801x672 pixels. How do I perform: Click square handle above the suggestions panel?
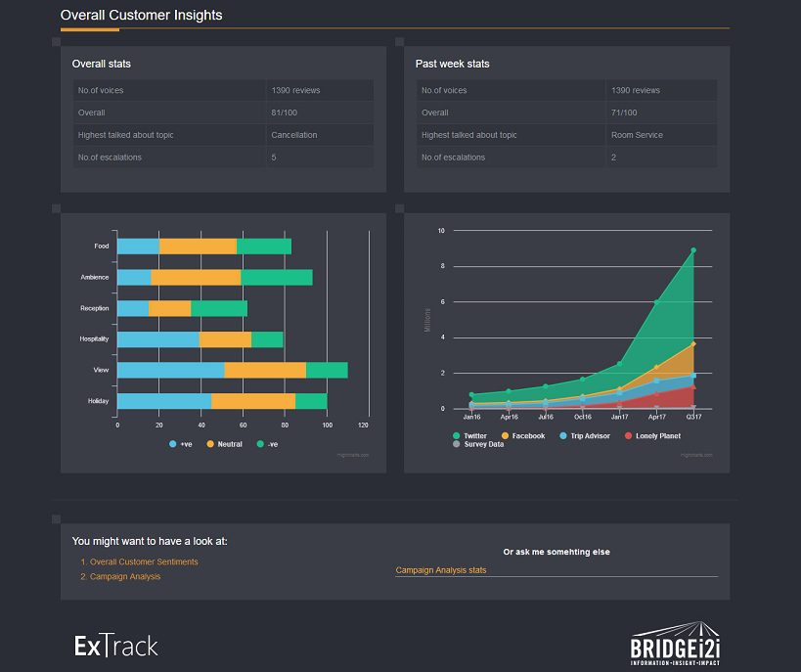coord(56,518)
